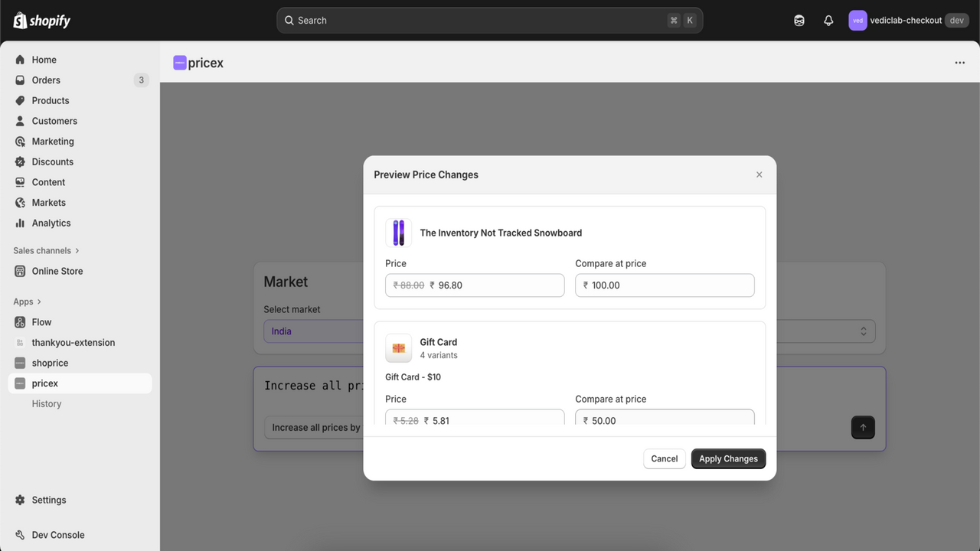Expand the Apps section chevron

click(x=39, y=302)
